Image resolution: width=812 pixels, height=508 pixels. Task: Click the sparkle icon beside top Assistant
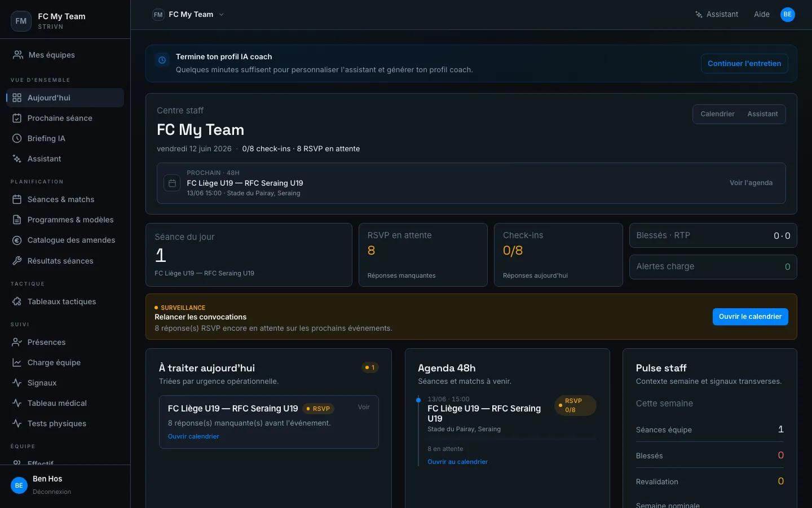point(699,15)
